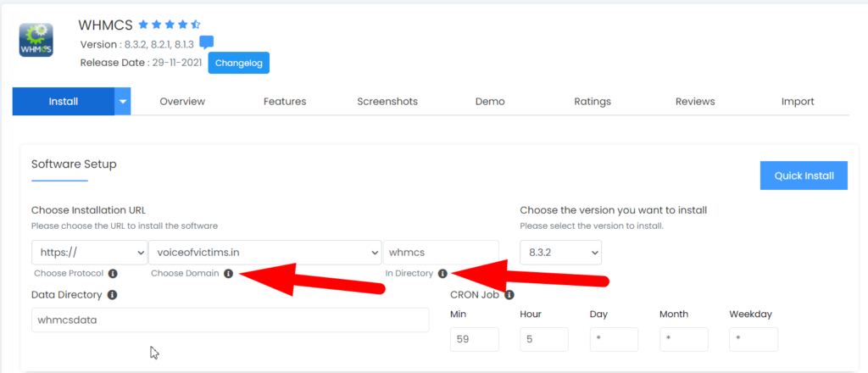Open the 8.3.2 version dropdown
The image size is (868, 373).
[561, 253]
